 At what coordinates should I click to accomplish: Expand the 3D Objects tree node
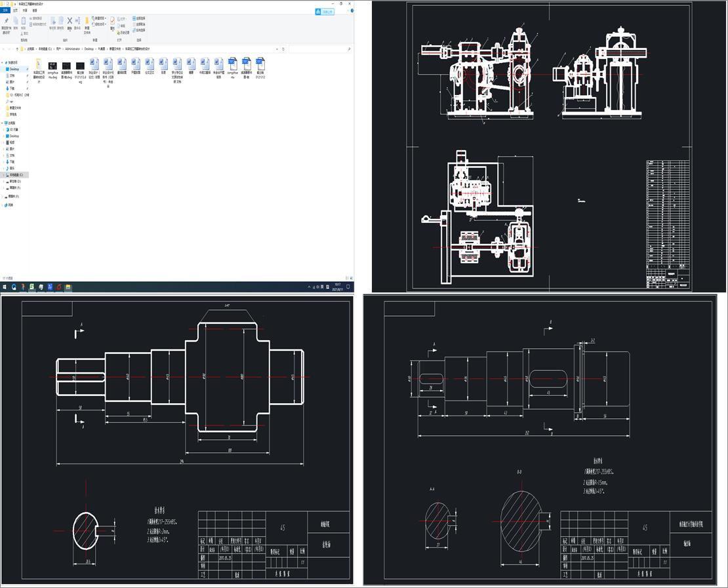coord(3,129)
